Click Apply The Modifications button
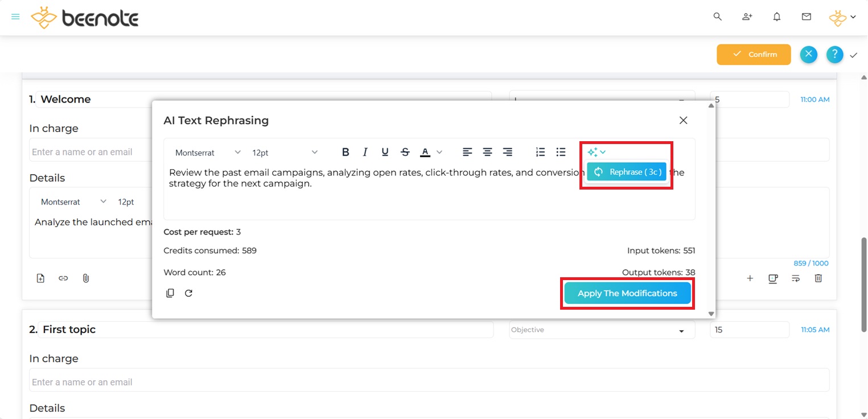Image resolution: width=868 pixels, height=419 pixels. 627,293
